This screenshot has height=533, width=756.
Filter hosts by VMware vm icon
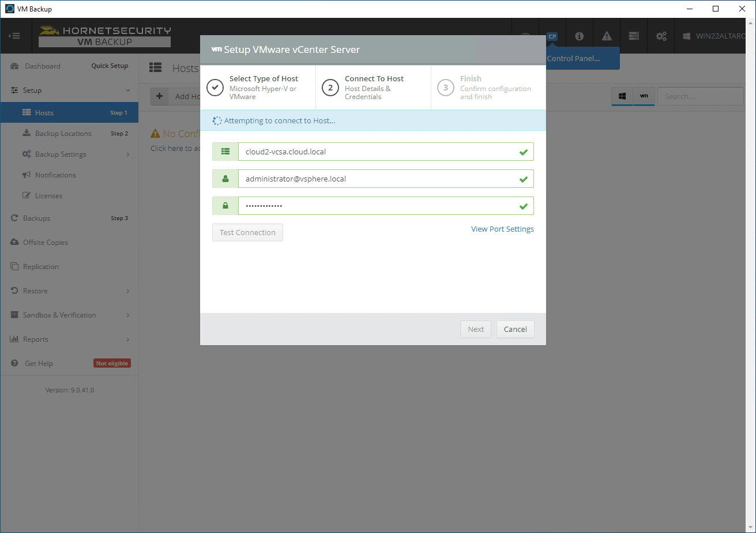(x=644, y=96)
